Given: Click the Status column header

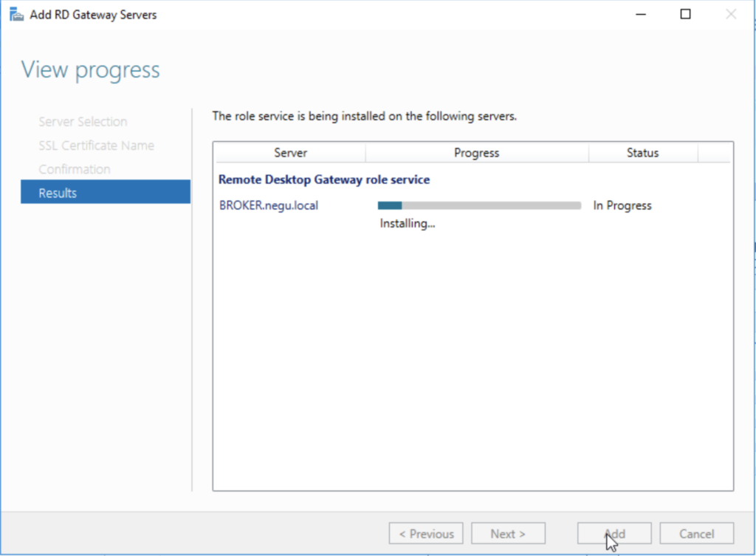Looking at the screenshot, I should (642, 153).
